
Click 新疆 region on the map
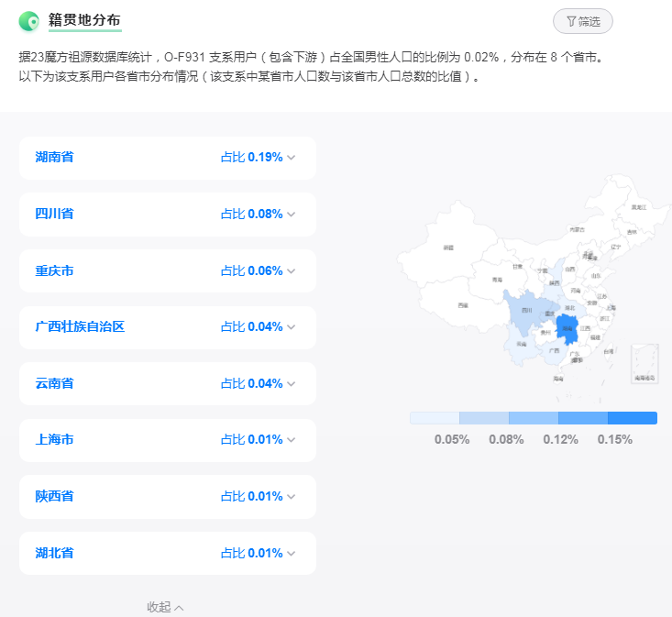coord(448,249)
